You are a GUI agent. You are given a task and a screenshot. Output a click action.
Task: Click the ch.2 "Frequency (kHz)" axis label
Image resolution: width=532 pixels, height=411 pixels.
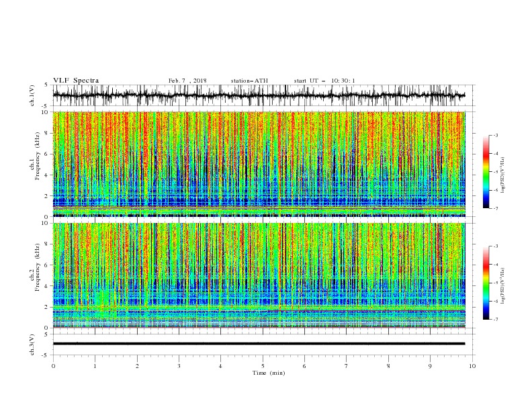coord(38,267)
